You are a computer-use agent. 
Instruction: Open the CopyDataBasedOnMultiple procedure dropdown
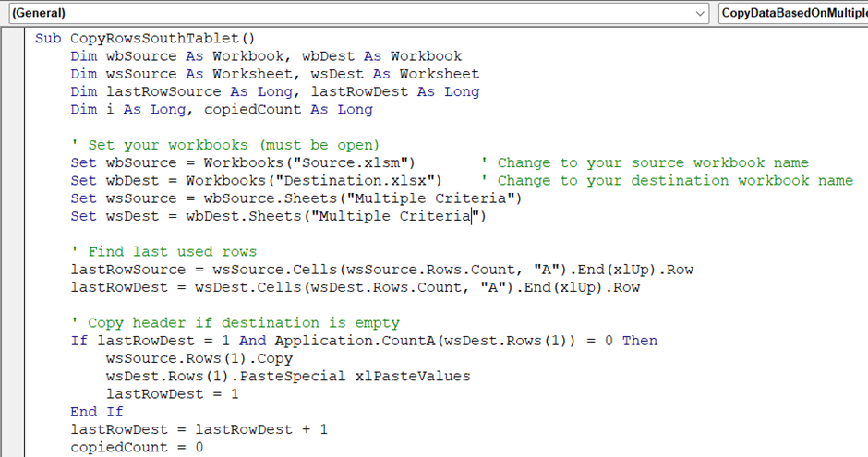(x=792, y=13)
